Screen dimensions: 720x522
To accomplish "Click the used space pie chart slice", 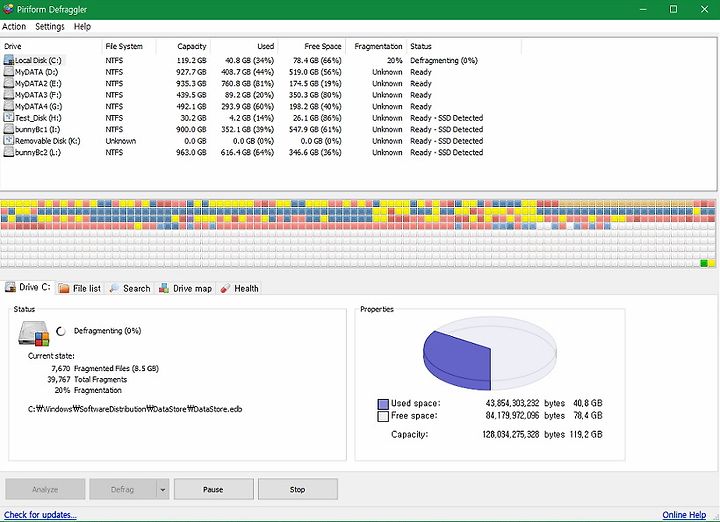I will click(457, 360).
